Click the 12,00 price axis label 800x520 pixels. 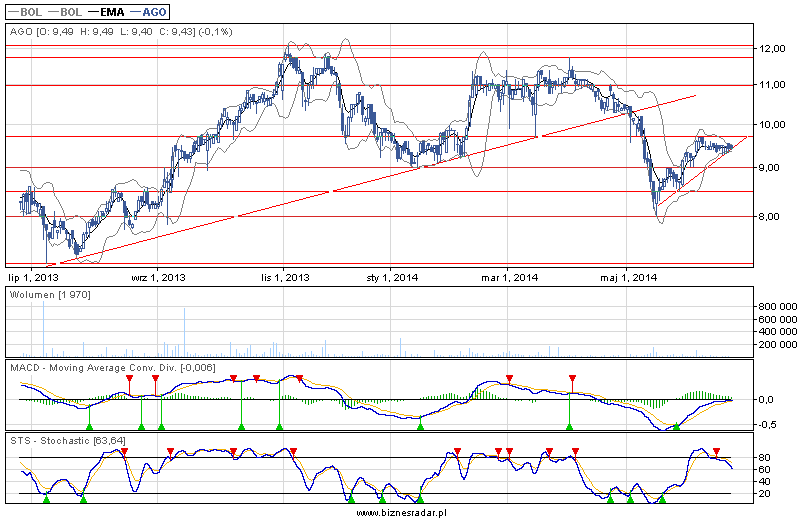coord(772,48)
